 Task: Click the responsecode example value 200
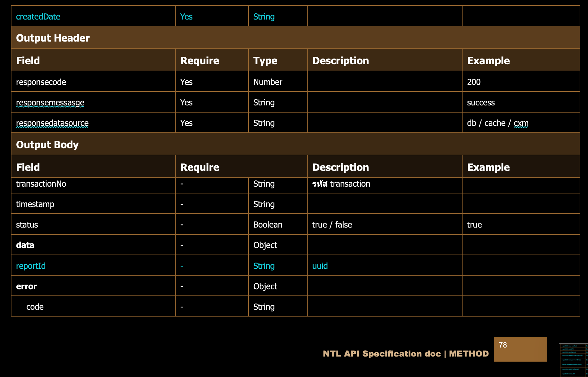pyautogui.click(x=474, y=82)
